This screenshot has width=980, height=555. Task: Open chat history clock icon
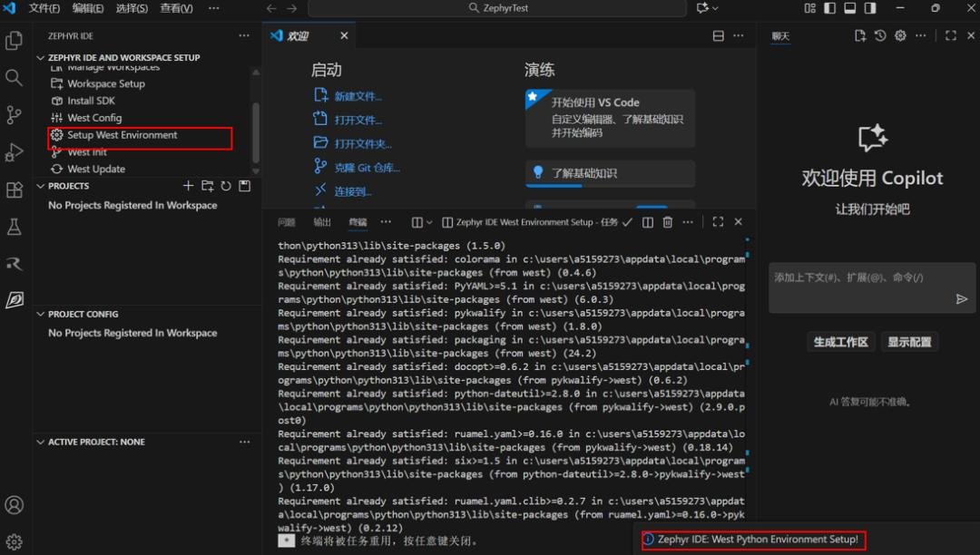(x=880, y=35)
